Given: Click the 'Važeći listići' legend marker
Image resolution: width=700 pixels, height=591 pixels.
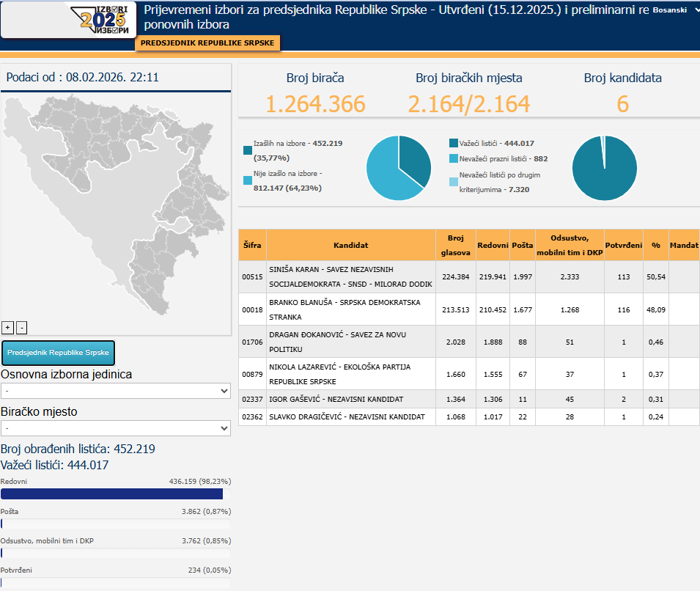Looking at the screenshot, I should 454,144.
